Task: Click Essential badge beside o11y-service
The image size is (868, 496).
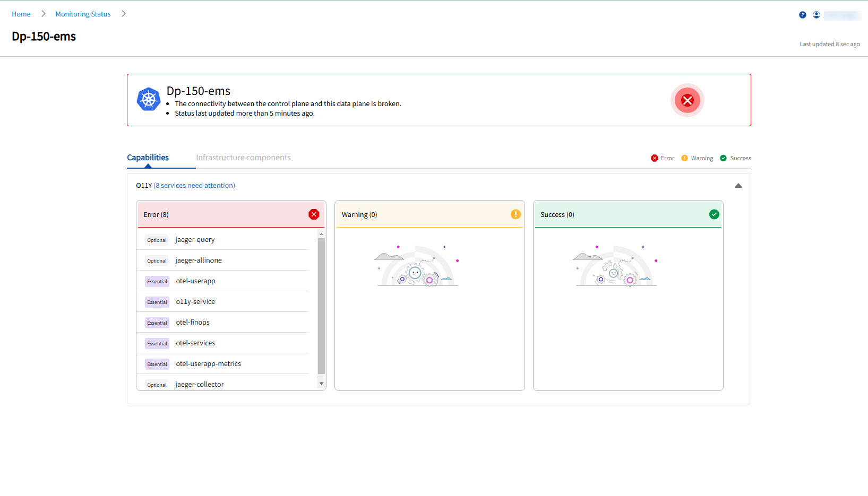Action: pos(157,302)
